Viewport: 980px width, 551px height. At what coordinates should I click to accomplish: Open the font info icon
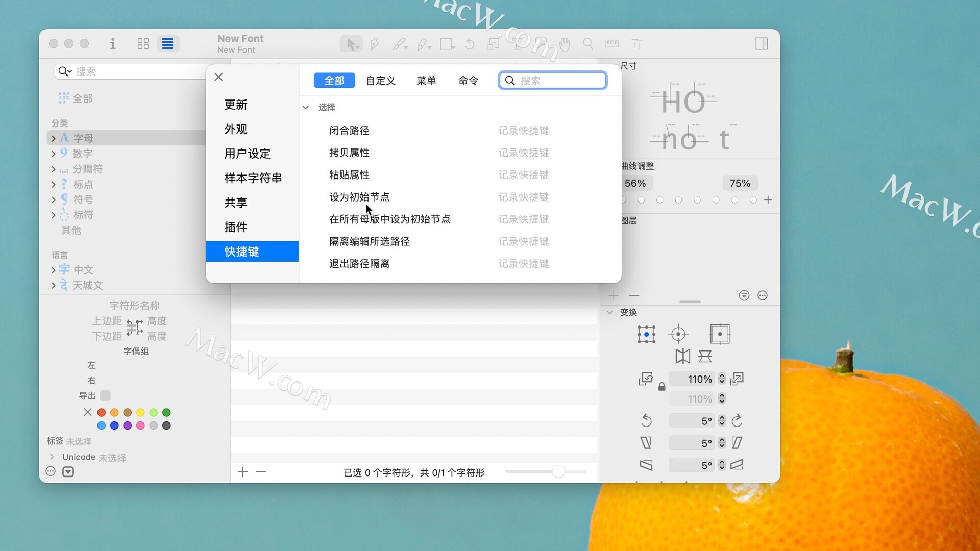(x=112, y=44)
